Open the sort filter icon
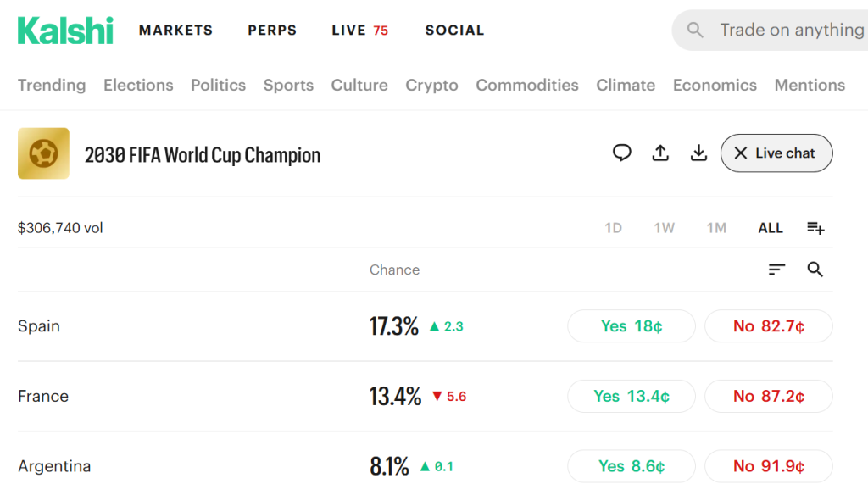 click(776, 269)
